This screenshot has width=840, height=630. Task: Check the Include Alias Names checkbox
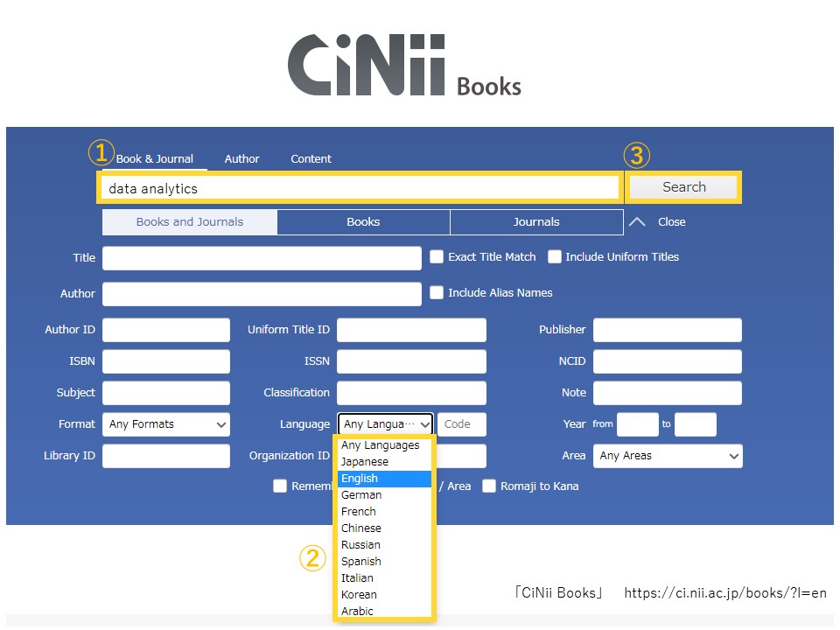(x=437, y=292)
